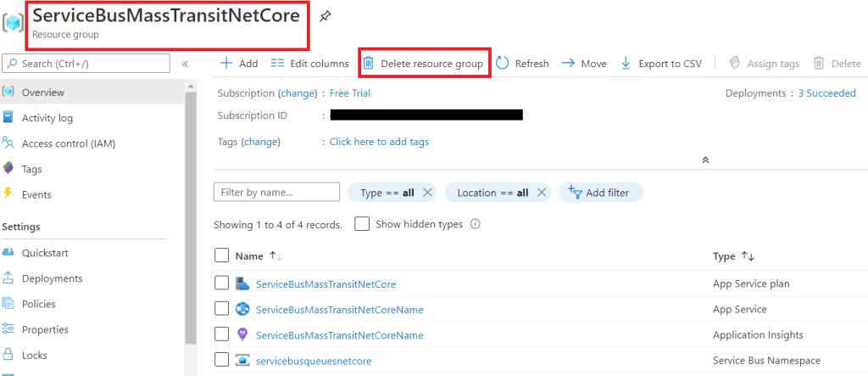This screenshot has width=868, height=376.
Task: Click the Export to CSV download icon
Action: [x=626, y=64]
